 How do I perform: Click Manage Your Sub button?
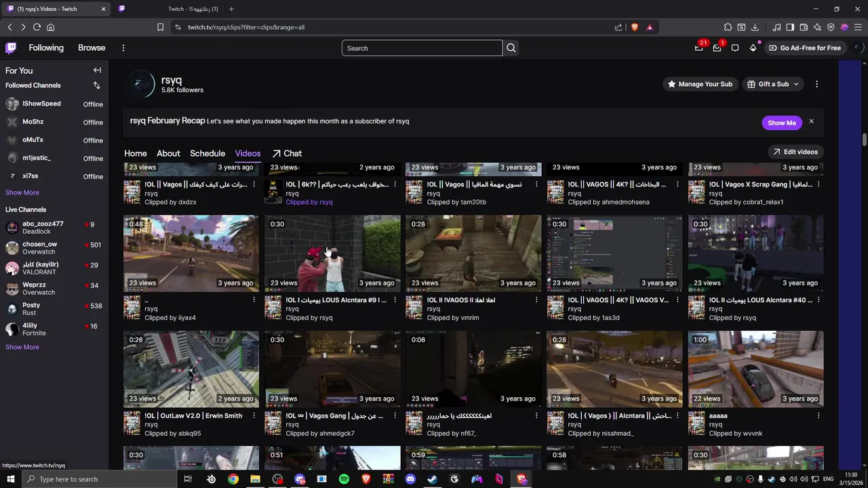[699, 84]
